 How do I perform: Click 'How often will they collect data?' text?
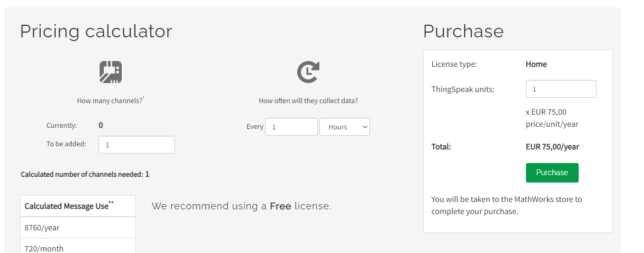tap(308, 100)
